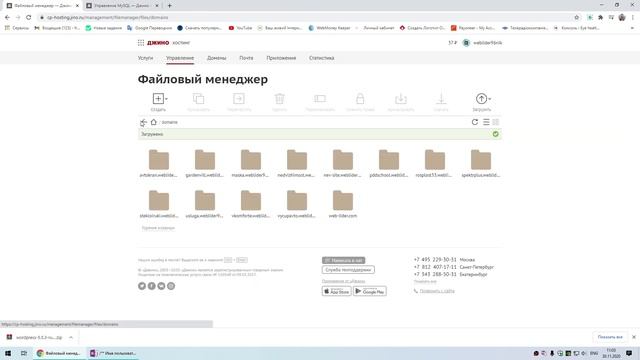Open the Google Play badge link

click(x=370, y=291)
